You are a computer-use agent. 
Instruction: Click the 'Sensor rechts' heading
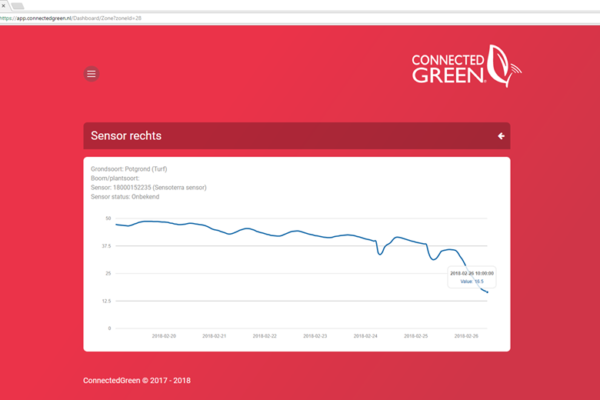[126, 136]
